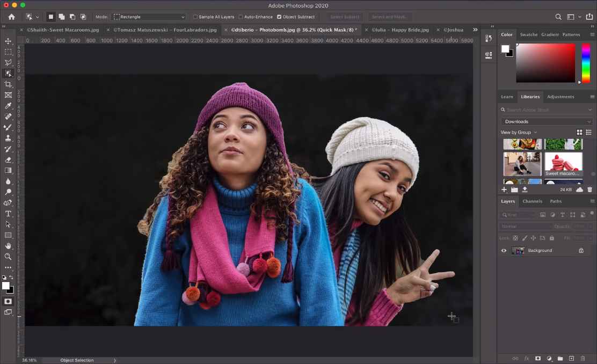The height and width of the screenshot is (364, 597).
Task: Expand the View by Group dropdown
Action: pos(519,133)
